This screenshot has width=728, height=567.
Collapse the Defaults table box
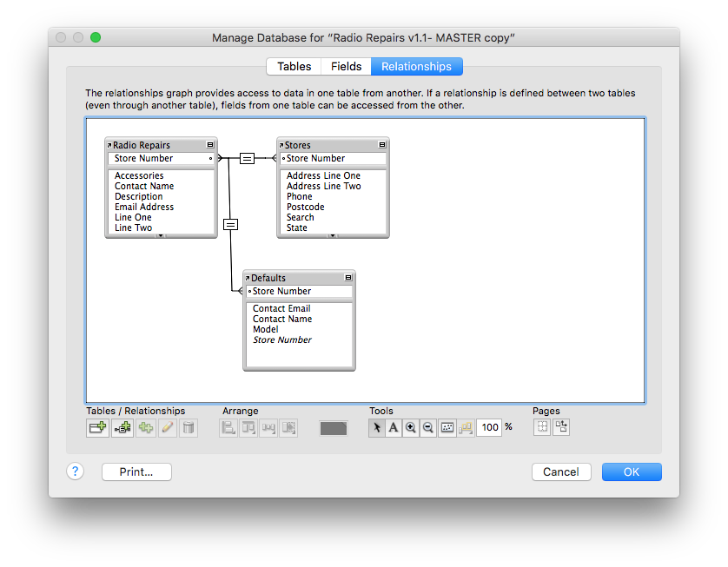pos(348,278)
